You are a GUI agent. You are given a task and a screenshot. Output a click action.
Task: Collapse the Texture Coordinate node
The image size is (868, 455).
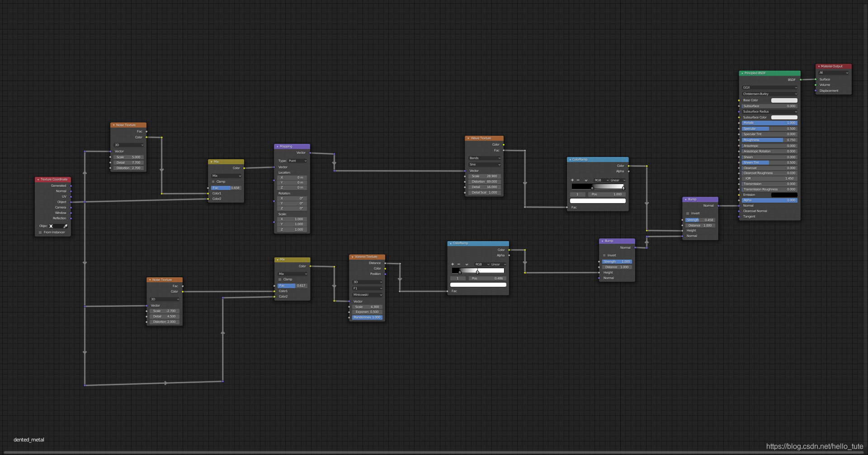point(38,180)
